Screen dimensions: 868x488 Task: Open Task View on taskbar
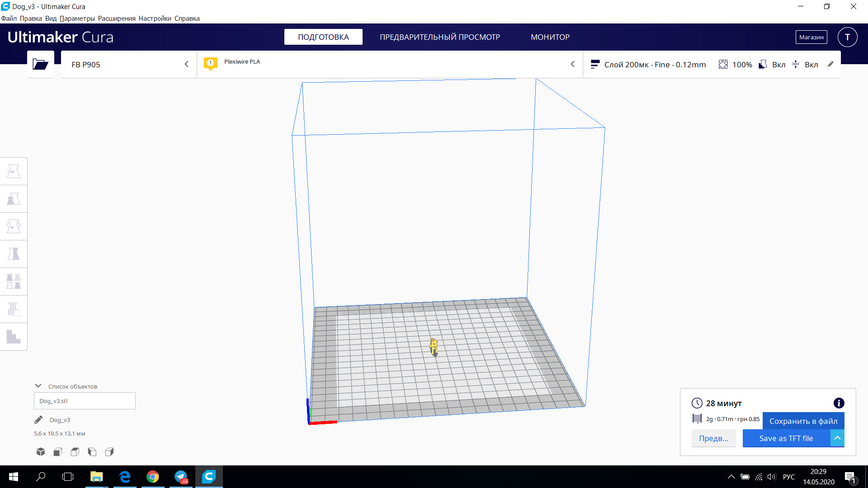pos(68,477)
